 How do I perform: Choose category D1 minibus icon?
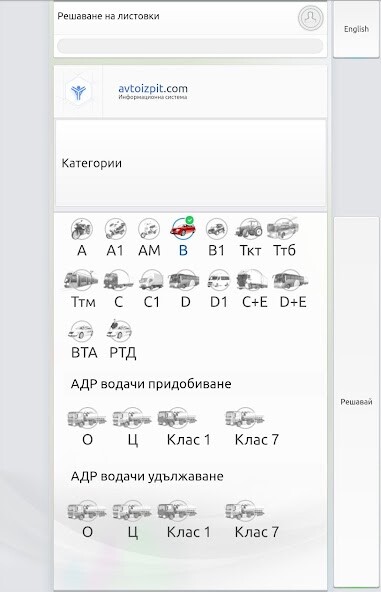[219, 280]
